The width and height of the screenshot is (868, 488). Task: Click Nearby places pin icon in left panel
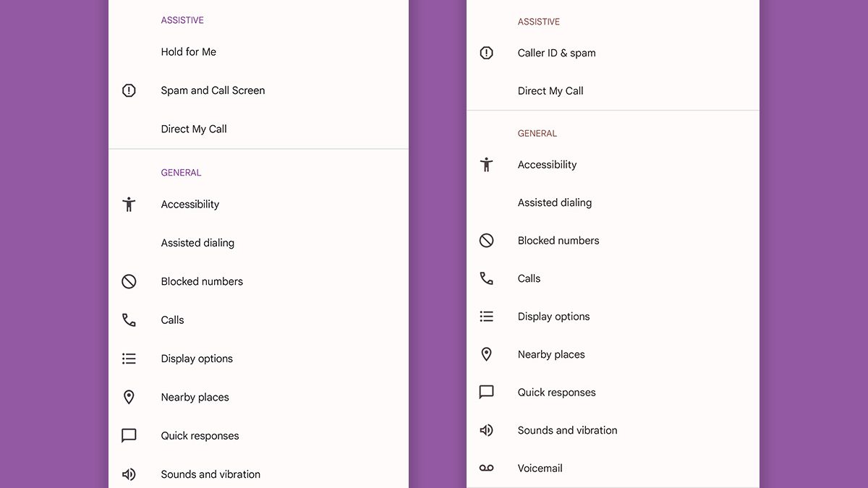(129, 397)
